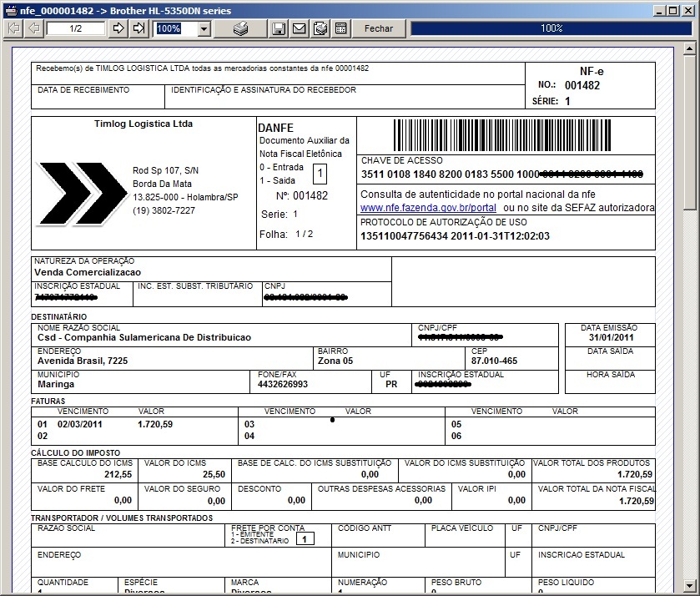Select 'Venda Comercializacao' operation text
This screenshot has width=700, height=596.
point(88,272)
